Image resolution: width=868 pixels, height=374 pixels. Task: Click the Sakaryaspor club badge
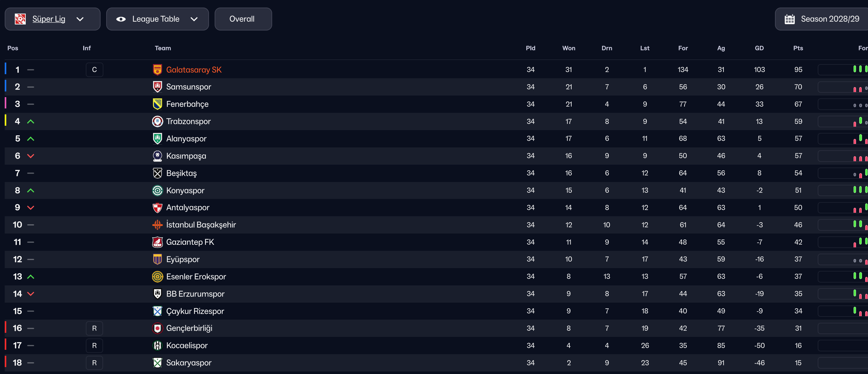pos(157,363)
